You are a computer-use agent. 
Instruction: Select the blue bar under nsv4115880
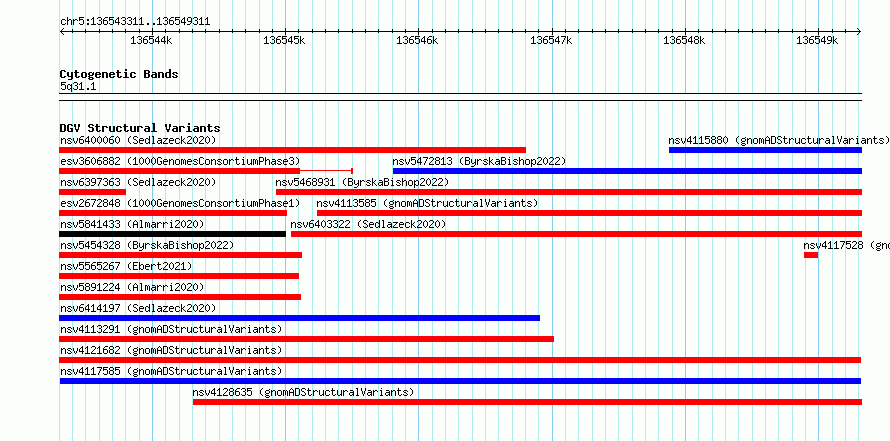click(x=765, y=150)
